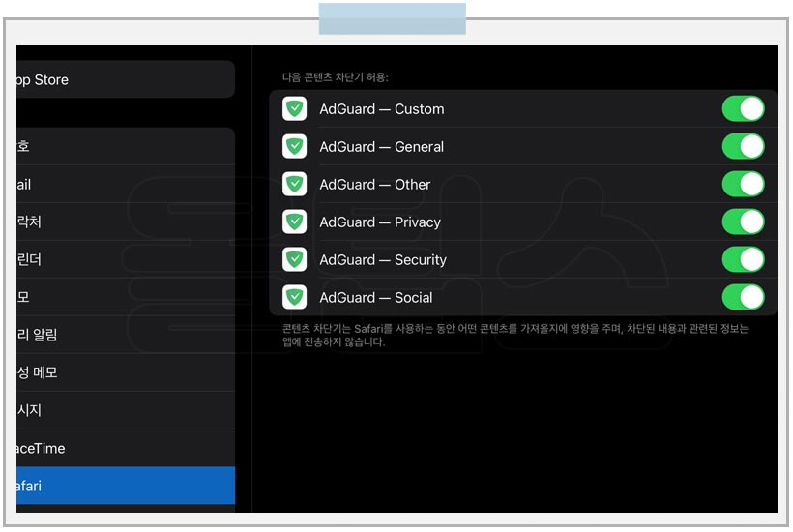This screenshot has height=532, width=793.
Task: Disable the AdGuard — Custom content blocker
Action: tap(743, 108)
